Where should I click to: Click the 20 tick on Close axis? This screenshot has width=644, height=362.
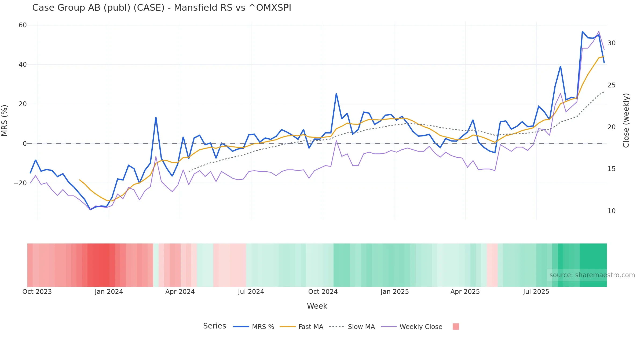coord(612,127)
